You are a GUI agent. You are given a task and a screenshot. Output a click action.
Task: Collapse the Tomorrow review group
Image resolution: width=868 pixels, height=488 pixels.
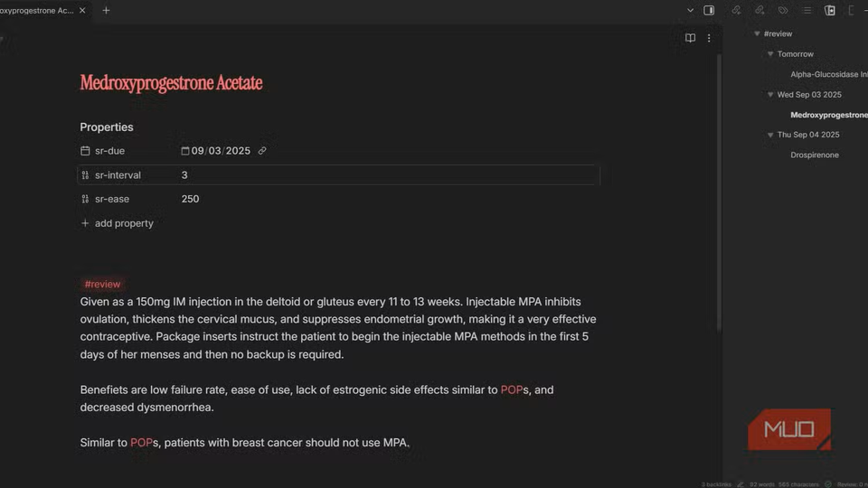click(x=770, y=54)
